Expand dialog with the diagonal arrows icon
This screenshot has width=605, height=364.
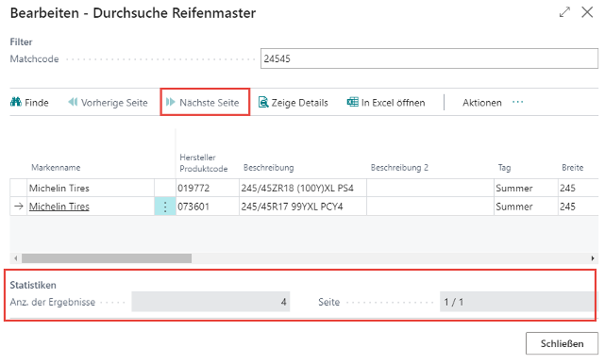tap(564, 12)
